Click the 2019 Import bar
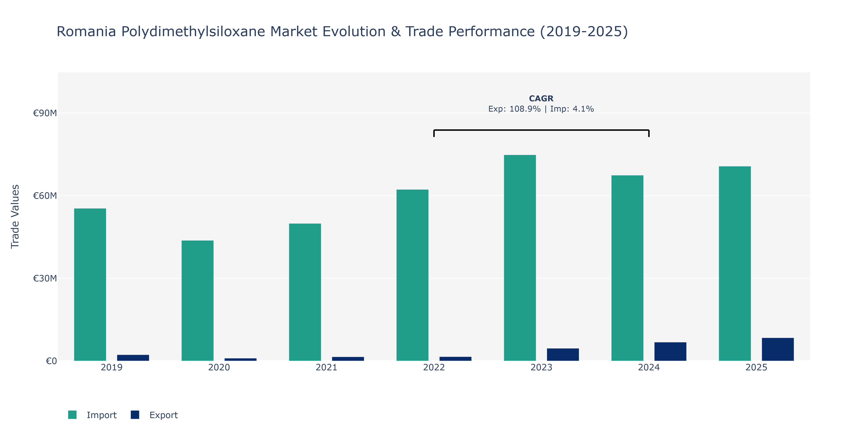868x434 pixels. tap(90, 285)
